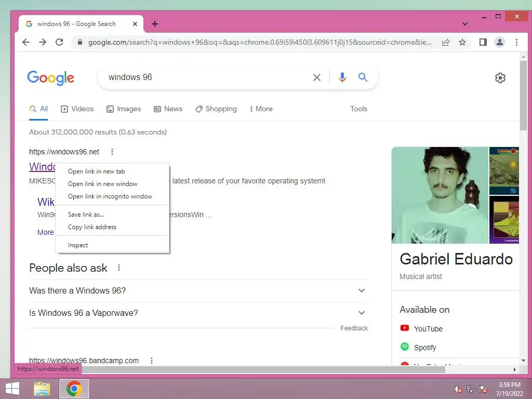532x399 pixels.
Task: Close the windows 96 Google Search tab
Action: [135, 24]
